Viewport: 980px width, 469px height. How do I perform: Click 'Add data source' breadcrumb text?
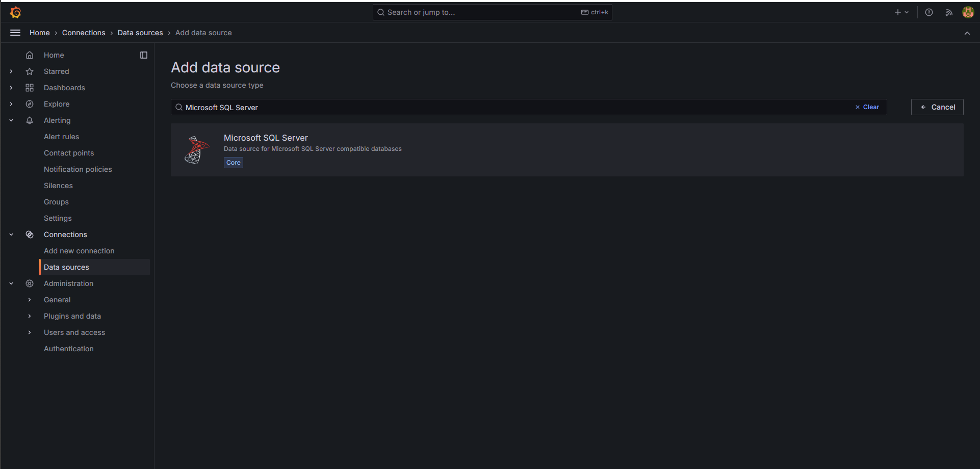pyautogui.click(x=203, y=33)
